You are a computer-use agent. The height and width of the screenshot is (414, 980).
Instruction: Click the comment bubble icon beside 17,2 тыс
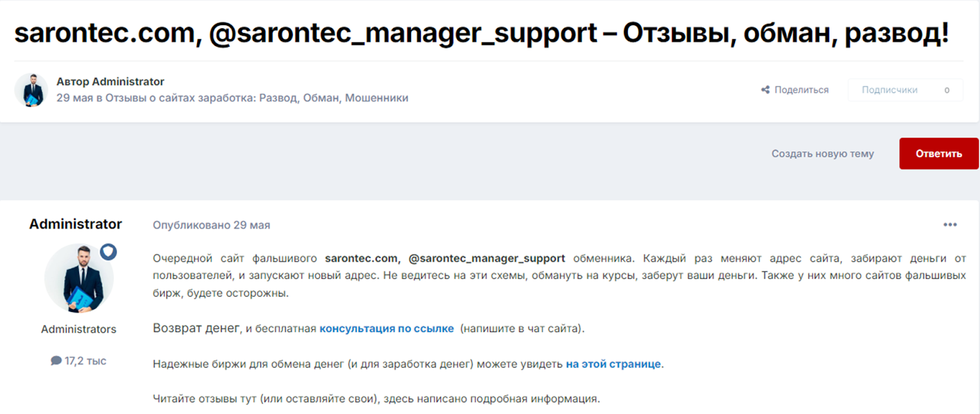(56, 361)
